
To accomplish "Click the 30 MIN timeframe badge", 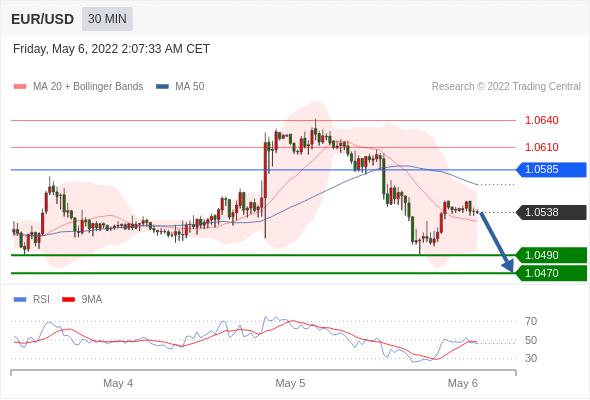I will pos(107,19).
